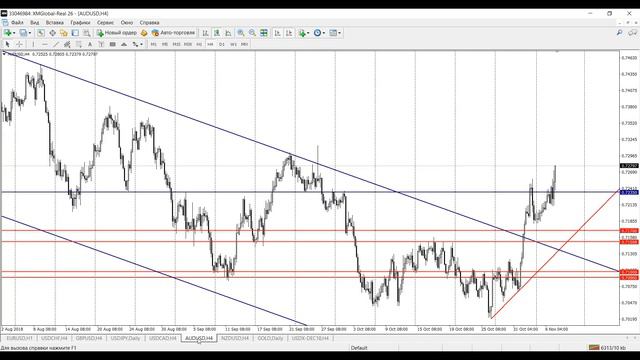This screenshot has width=640, height=360.
Task: Select the Fibonacci retracement tool
Action: [x=79, y=44]
